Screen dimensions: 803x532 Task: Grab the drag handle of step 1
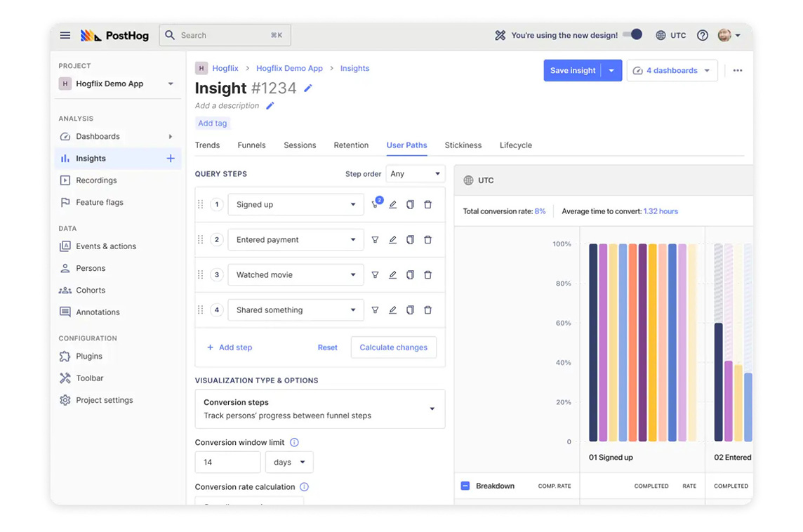(x=201, y=204)
